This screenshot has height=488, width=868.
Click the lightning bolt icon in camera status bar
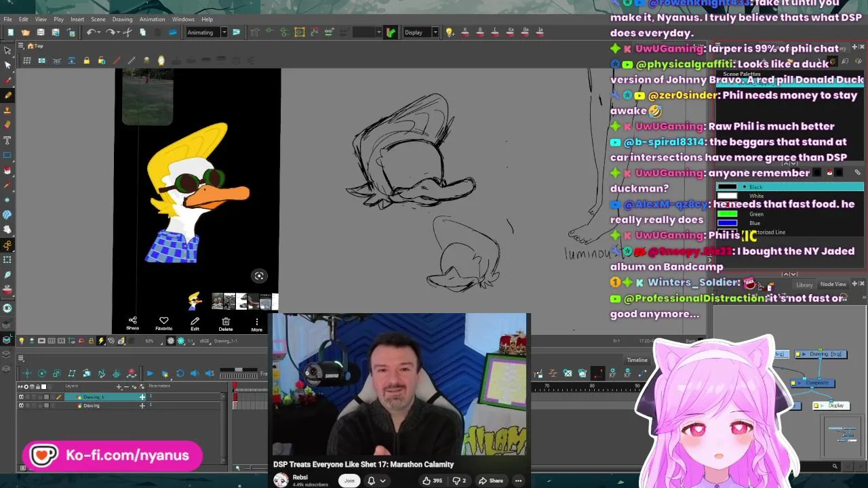click(x=101, y=341)
